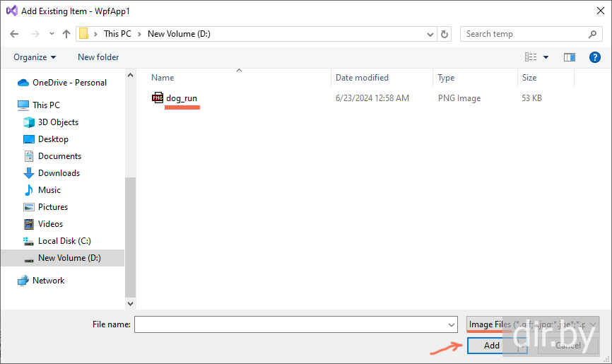The image size is (612, 364).
Task: Click the Music note icon
Action: point(29,190)
